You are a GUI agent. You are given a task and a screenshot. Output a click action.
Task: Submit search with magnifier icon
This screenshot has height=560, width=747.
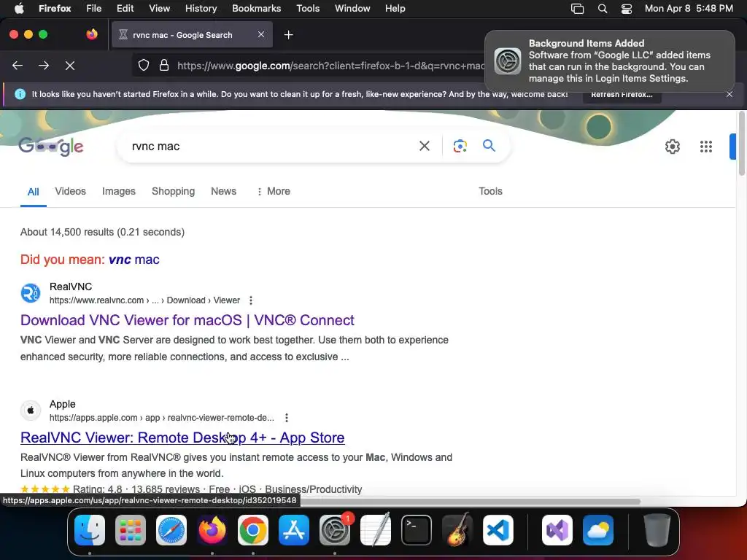(x=489, y=146)
